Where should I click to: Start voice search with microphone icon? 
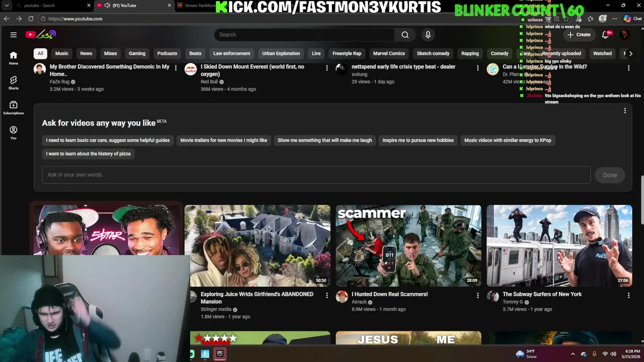click(428, 35)
